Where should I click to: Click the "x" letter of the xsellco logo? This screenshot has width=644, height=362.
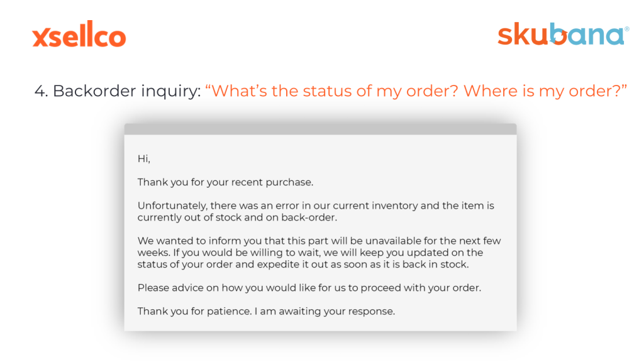41,38
